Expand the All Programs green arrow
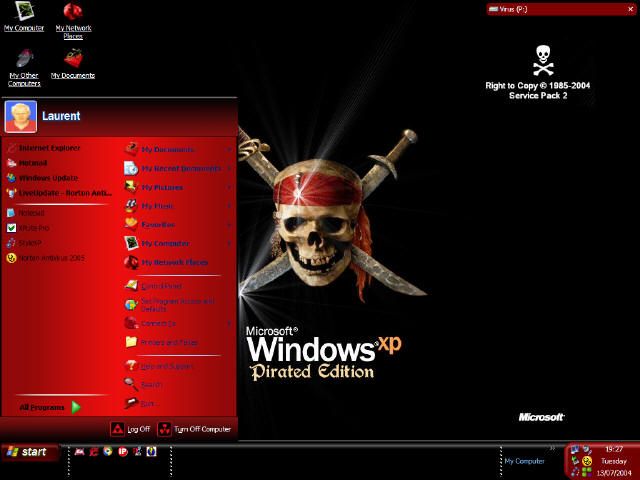 [76, 407]
